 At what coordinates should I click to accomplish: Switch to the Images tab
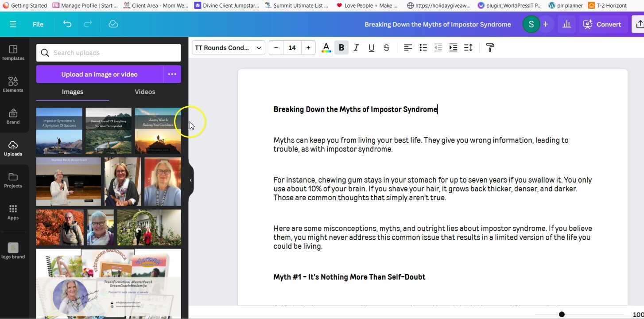pyautogui.click(x=73, y=92)
